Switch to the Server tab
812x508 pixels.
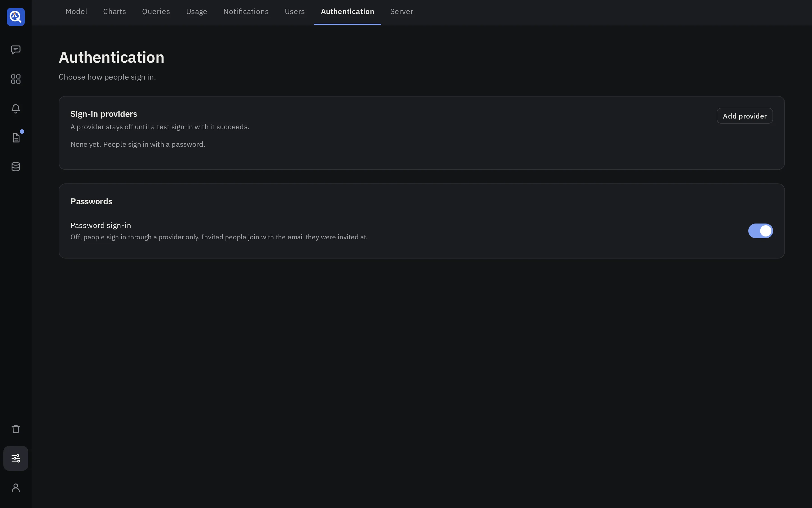(x=402, y=12)
